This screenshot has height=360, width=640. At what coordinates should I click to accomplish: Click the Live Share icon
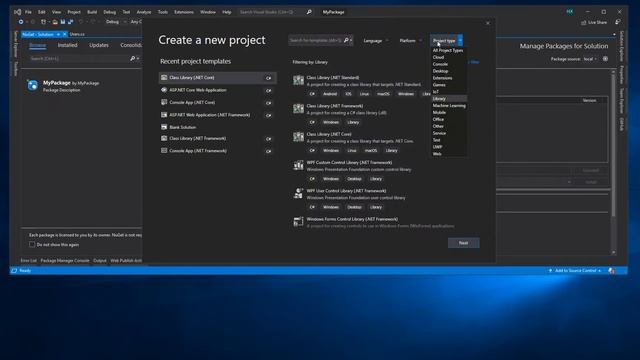pos(584,22)
